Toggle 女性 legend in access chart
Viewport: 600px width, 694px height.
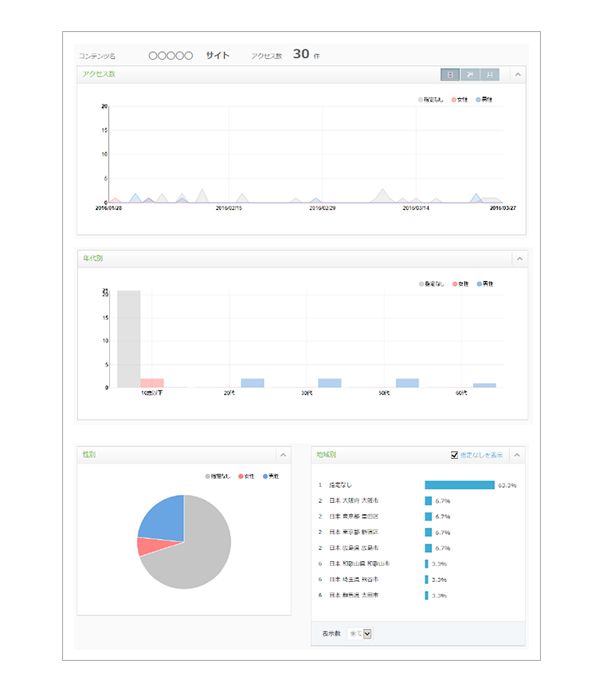pyautogui.click(x=460, y=100)
